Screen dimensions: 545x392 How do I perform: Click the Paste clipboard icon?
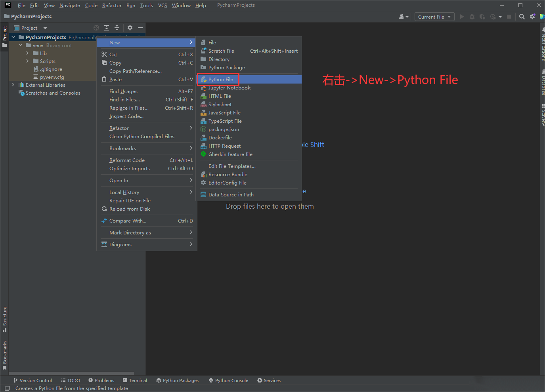[x=104, y=79]
